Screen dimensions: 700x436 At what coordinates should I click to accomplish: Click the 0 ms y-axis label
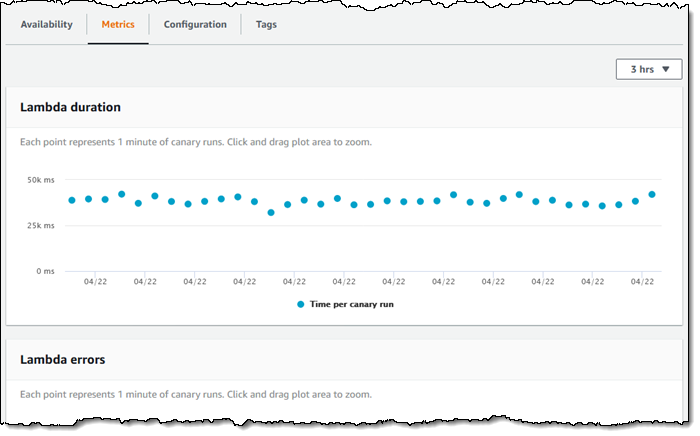44,271
